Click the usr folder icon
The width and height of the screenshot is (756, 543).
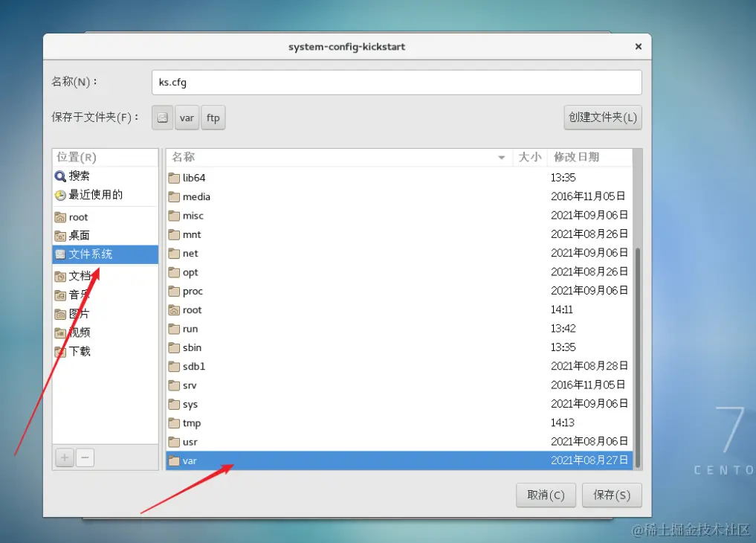[174, 443]
